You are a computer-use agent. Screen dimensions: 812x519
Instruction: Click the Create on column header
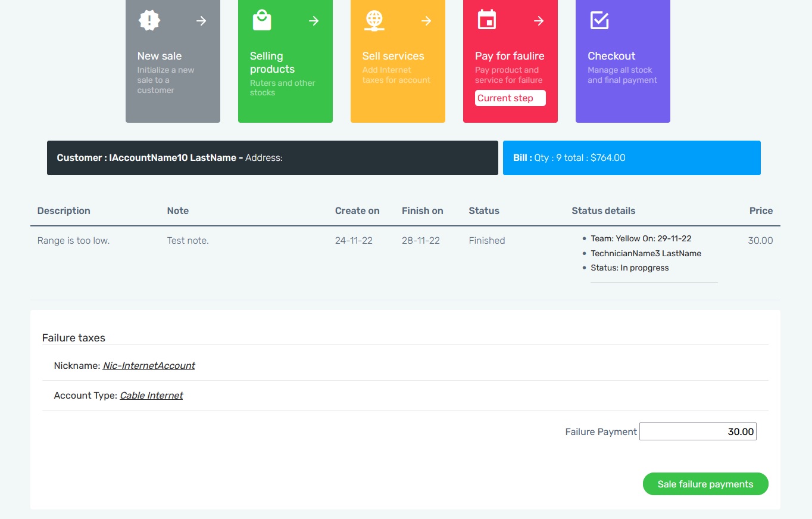coord(357,210)
